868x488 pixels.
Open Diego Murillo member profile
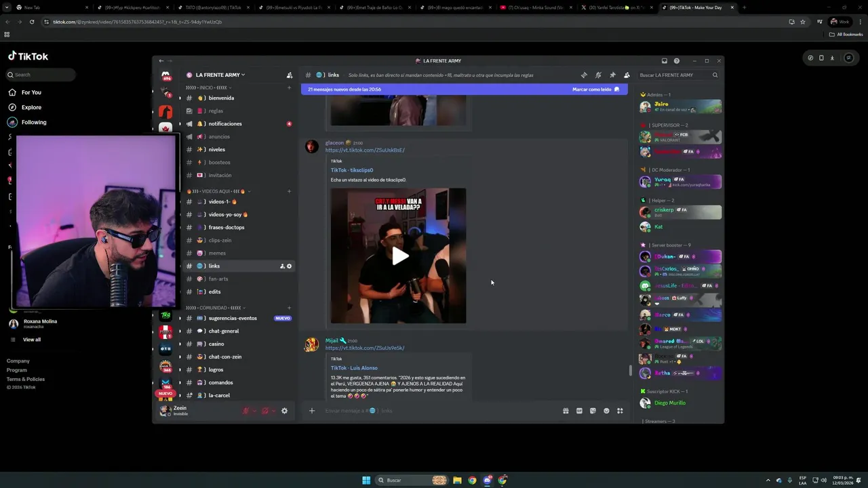point(680,403)
